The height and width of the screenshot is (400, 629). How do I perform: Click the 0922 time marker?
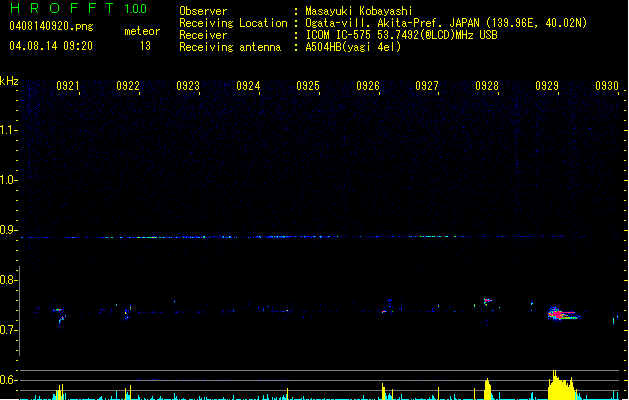128,86
